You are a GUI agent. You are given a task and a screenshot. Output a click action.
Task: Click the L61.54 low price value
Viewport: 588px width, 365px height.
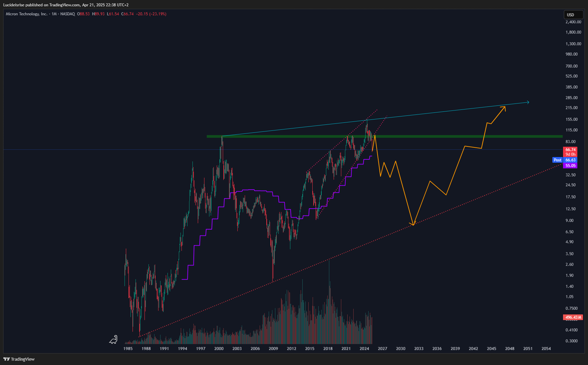[113, 14]
